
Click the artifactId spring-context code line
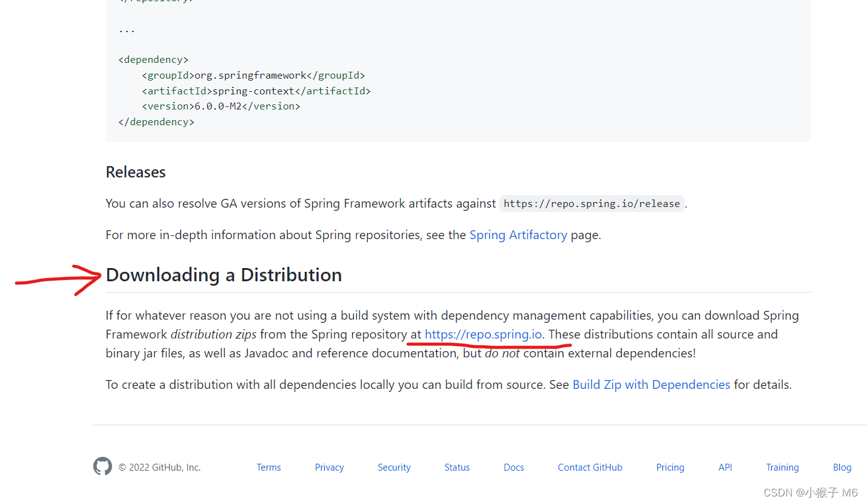pos(256,91)
